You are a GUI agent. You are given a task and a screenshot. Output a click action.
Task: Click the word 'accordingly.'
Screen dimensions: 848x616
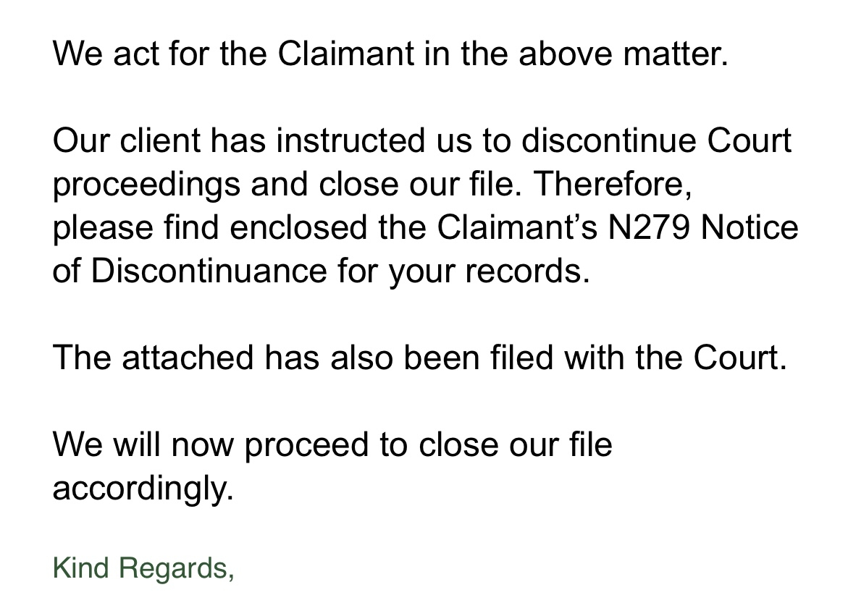(143, 487)
